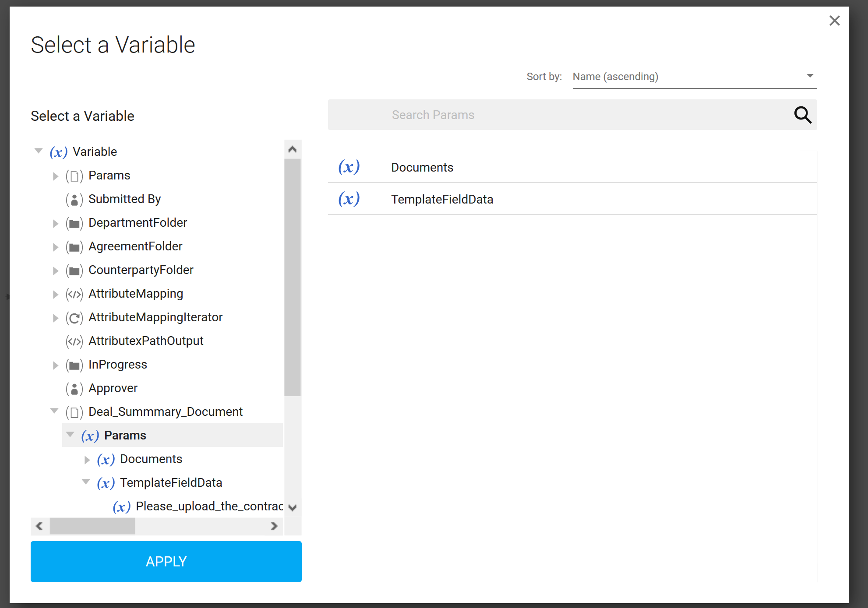Click the Deal_Summmary_Document file icon

coord(74,412)
